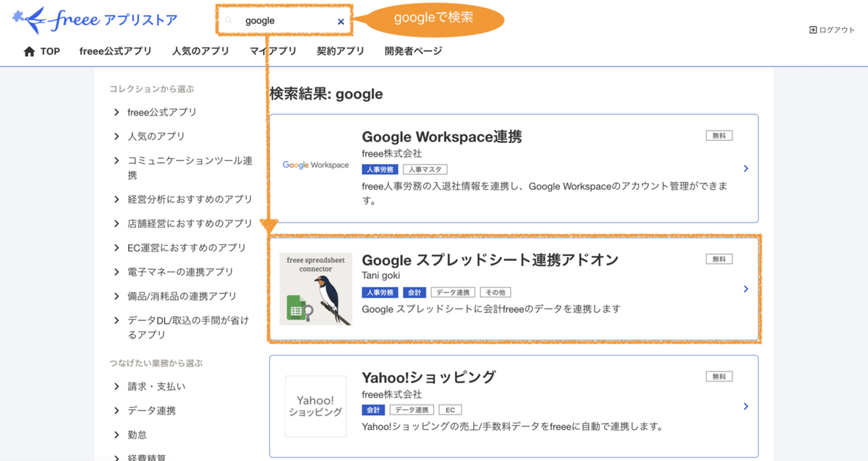Click the Google Workspace logo thumbnail
Screen dimensions: 868x461
[x=315, y=165]
